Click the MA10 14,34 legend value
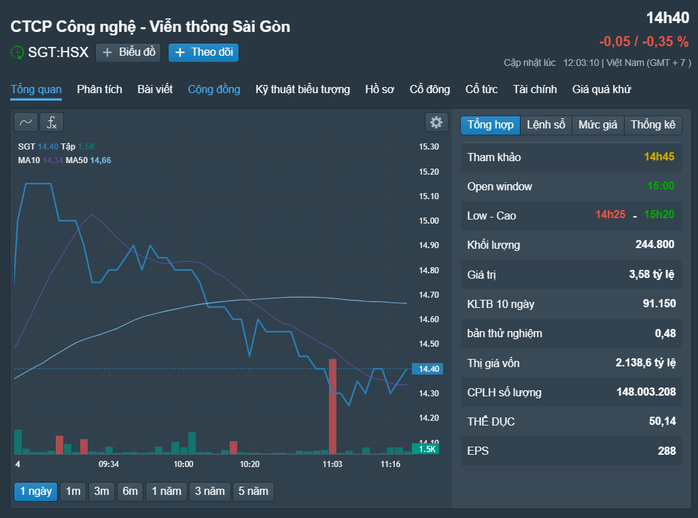698x518 pixels. [53, 160]
